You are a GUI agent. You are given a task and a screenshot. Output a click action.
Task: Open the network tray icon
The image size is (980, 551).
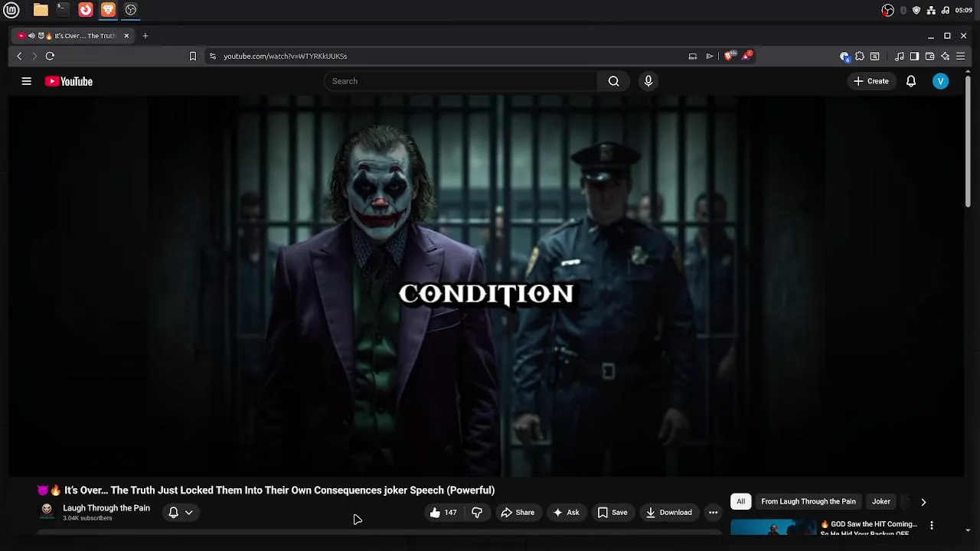(931, 10)
